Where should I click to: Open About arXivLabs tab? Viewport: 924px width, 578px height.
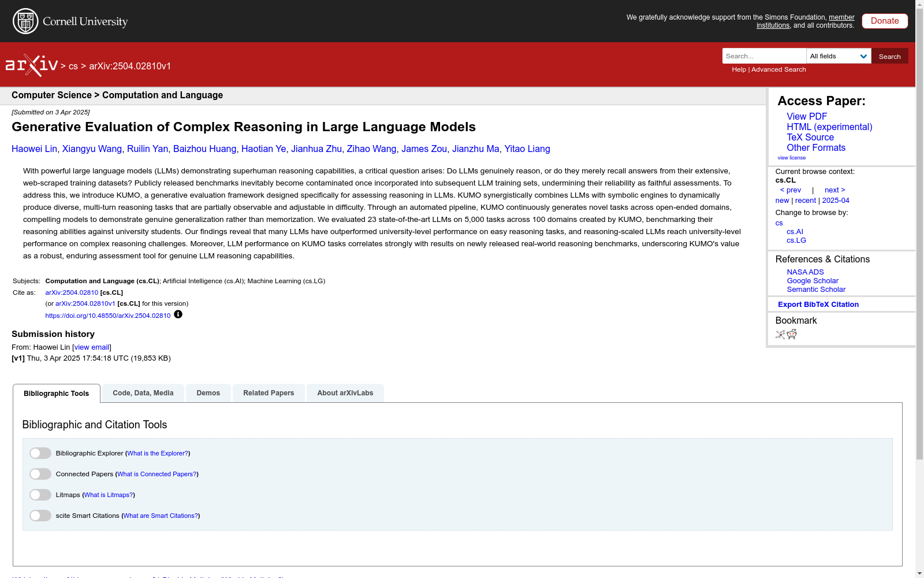click(x=345, y=393)
